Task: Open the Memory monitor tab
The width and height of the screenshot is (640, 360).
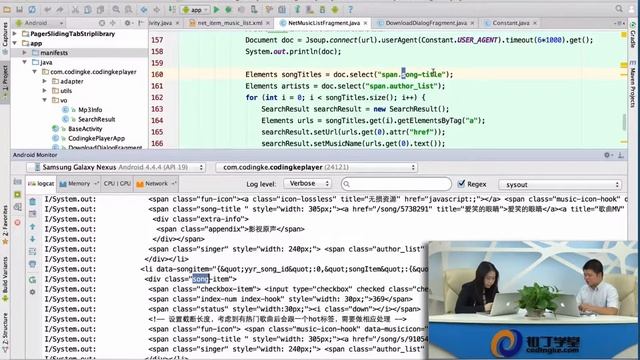Action: point(78,184)
